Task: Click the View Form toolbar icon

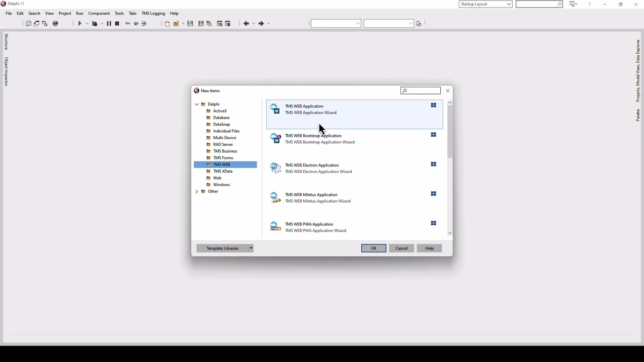Action: (36, 24)
